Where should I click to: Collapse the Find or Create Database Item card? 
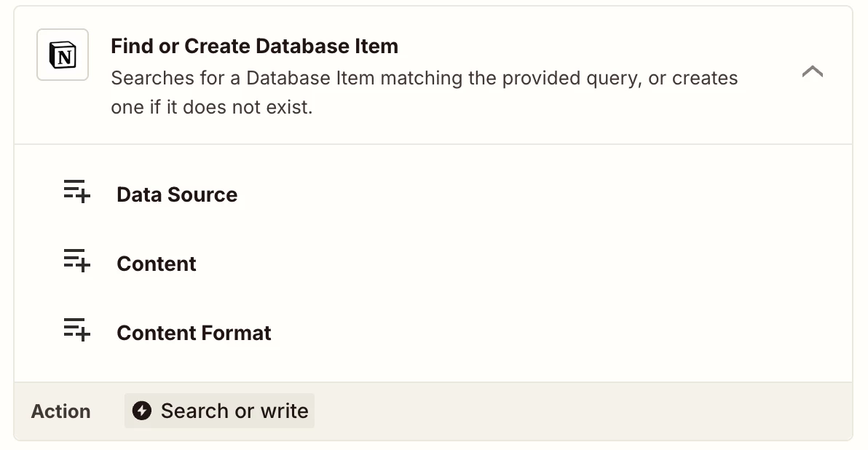812,71
